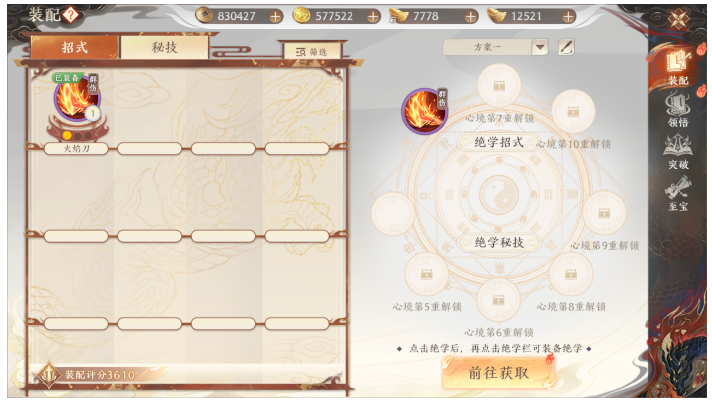The image size is (712, 406).
Task: Add copper coins with plus next to 830427
Action: pyautogui.click(x=275, y=17)
